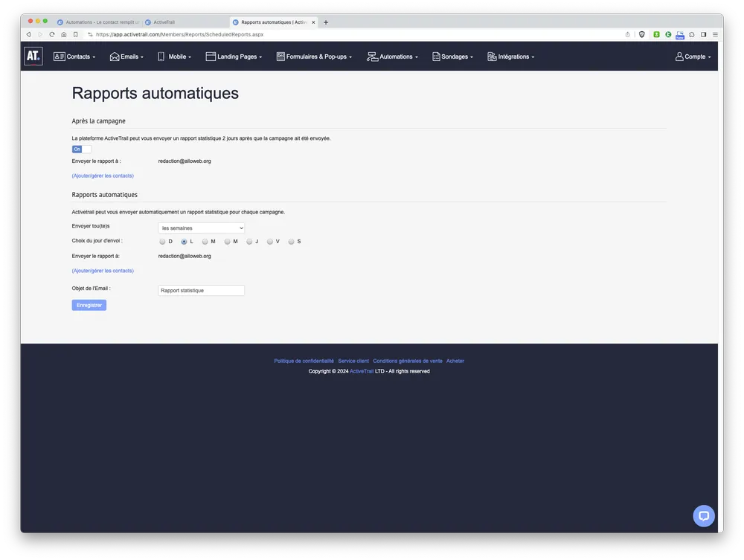Click inside the 'Rapport statistique' subject field
744x560 pixels.
[201, 289]
